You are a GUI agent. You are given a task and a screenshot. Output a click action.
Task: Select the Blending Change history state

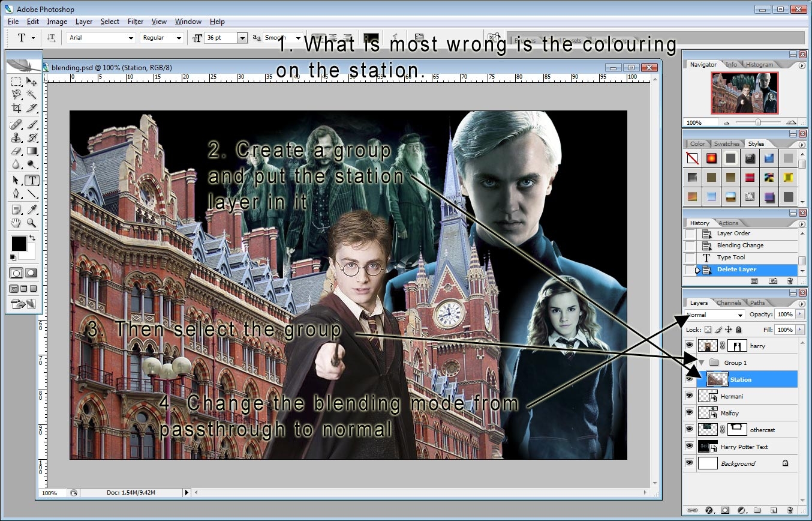pyautogui.click(x=741, y=245)
